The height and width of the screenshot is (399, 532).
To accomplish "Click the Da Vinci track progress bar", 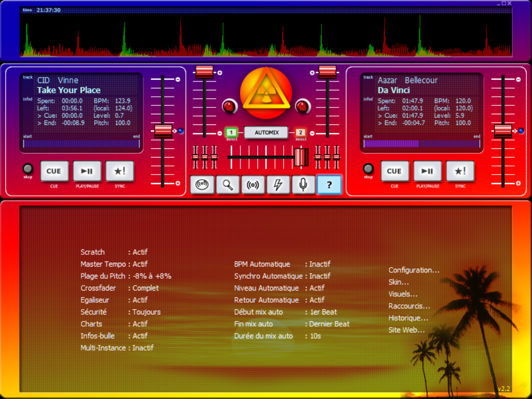I will coord(422,144).
